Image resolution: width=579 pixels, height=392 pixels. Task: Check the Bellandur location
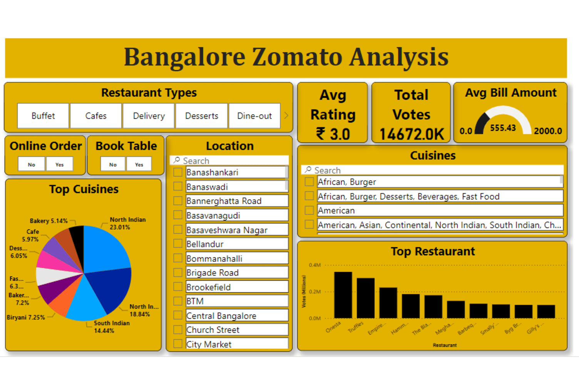pos(178,244)
